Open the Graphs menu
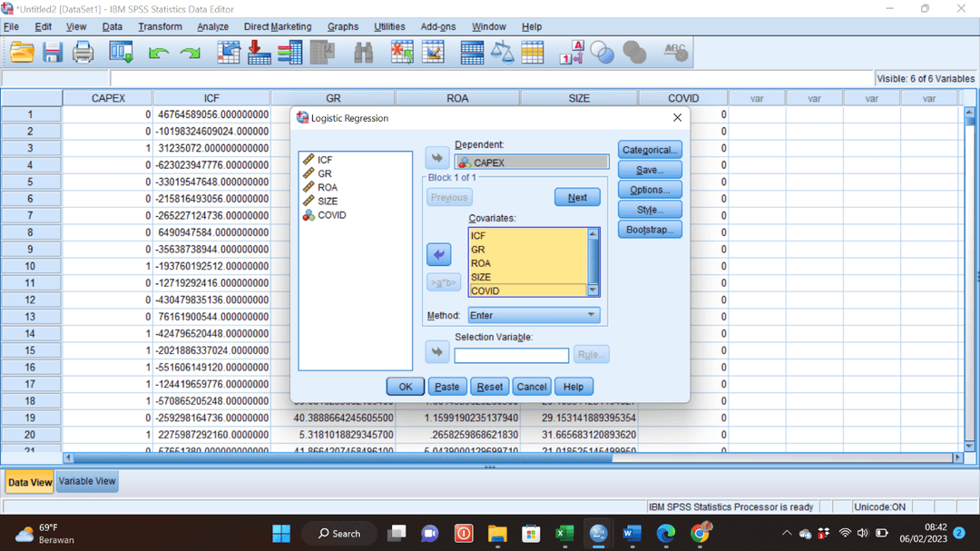The height and width of the screenshot is (551, 980). pos(343,27)
